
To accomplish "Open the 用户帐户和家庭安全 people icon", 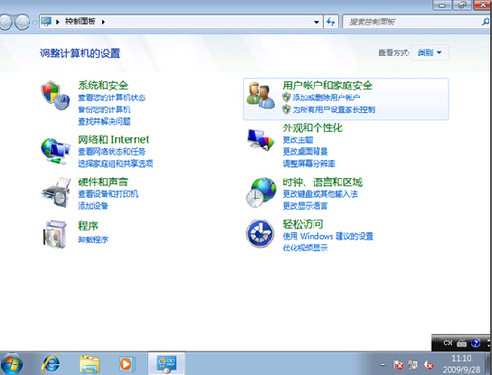I will 261,96.
